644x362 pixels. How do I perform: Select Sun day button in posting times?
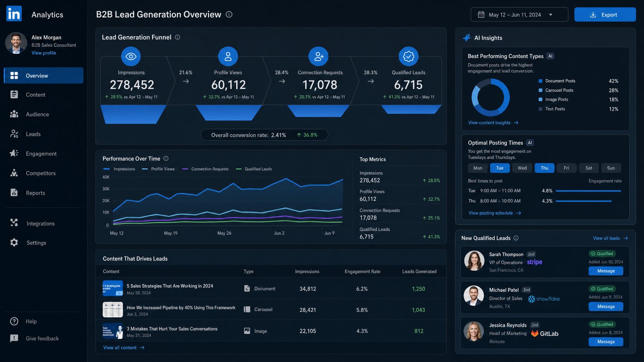(611, 168)
